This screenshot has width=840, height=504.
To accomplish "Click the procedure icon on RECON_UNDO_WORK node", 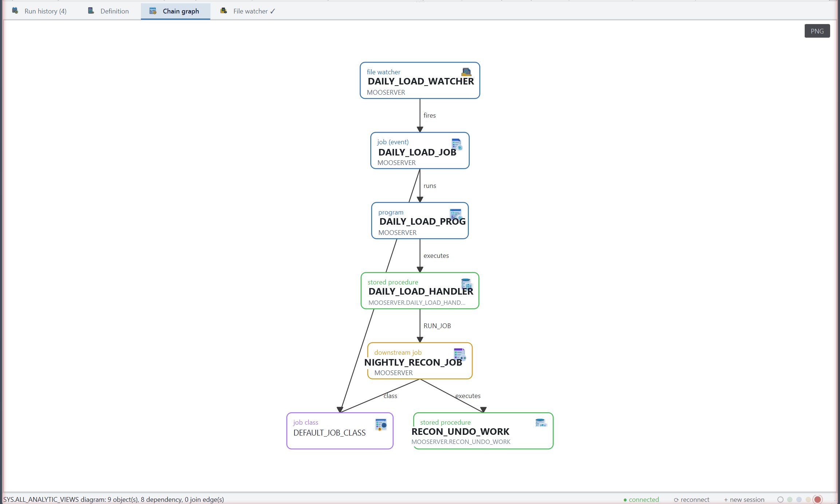I will click(541, 422).
